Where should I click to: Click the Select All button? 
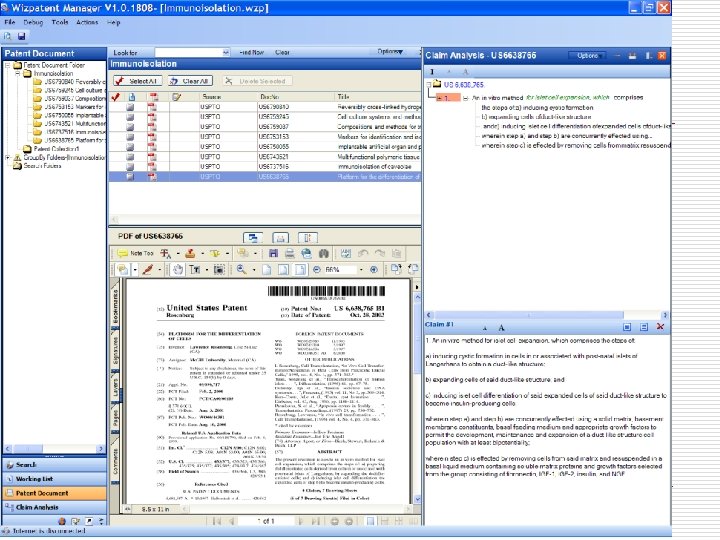pyautogui.click(x=138, y=81)
